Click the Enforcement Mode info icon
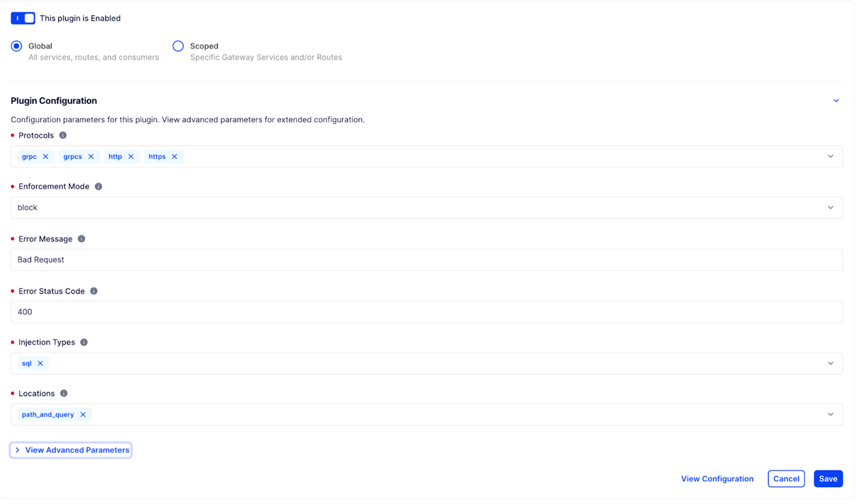The image size is (856, 504). pyautogui.click(x=98, y=186)
